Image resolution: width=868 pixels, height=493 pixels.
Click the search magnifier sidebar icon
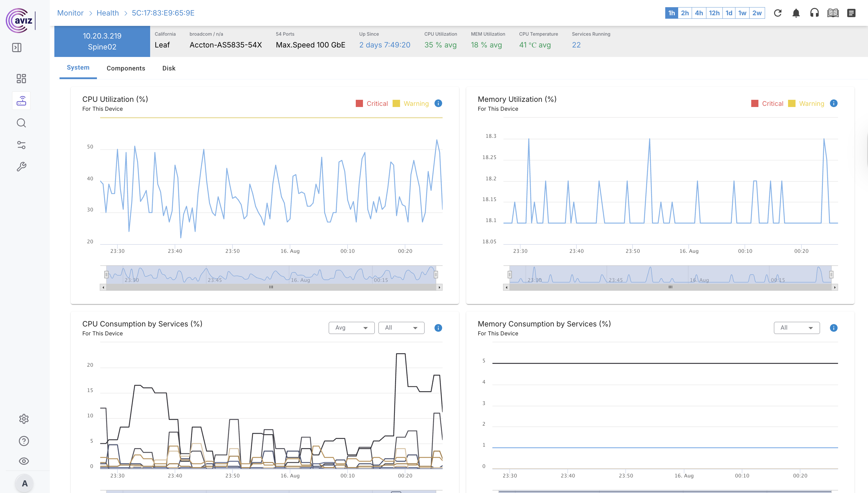(21, 123)
